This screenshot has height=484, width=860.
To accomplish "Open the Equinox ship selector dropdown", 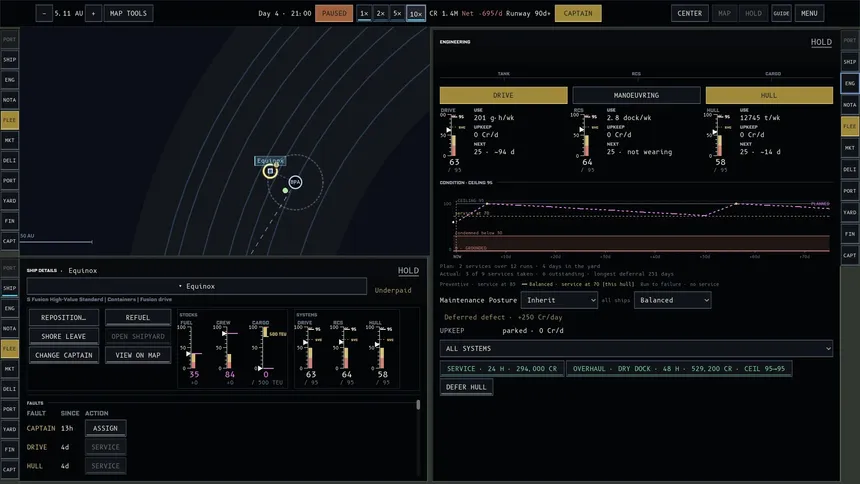I will 197,286.
